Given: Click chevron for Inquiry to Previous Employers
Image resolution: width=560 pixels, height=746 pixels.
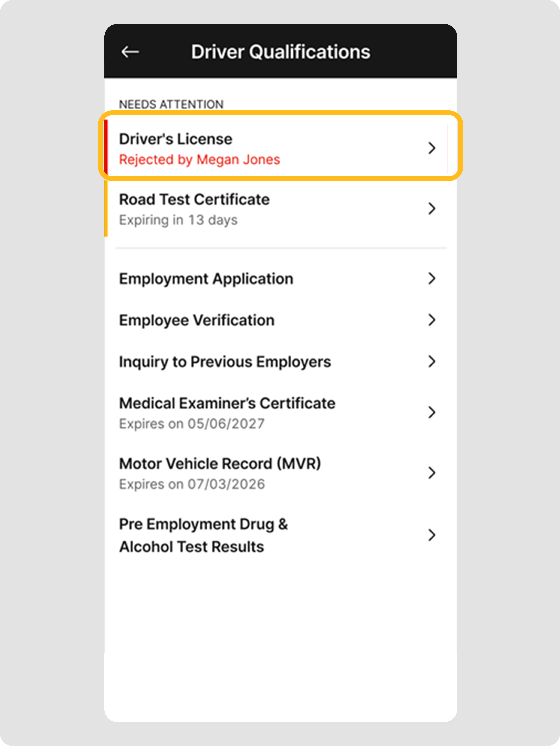Looking at the screenshot, I should (431, 362).
